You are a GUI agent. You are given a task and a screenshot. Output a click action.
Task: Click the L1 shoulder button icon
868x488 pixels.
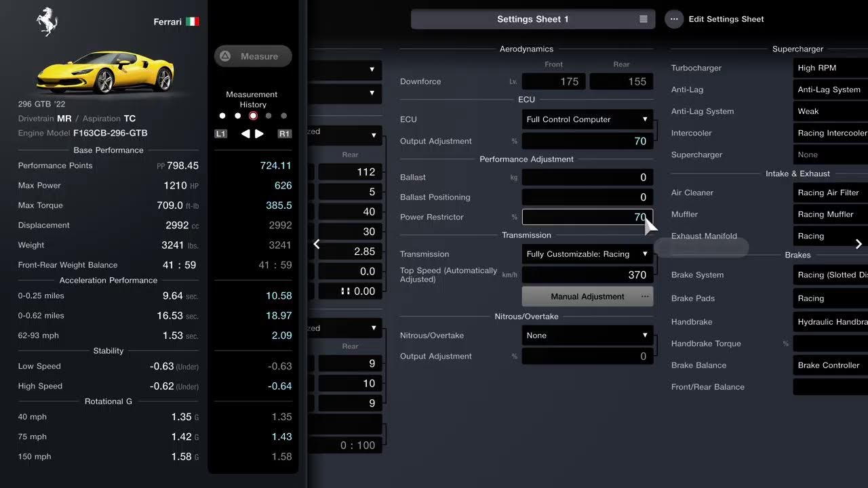coord(220,134)
